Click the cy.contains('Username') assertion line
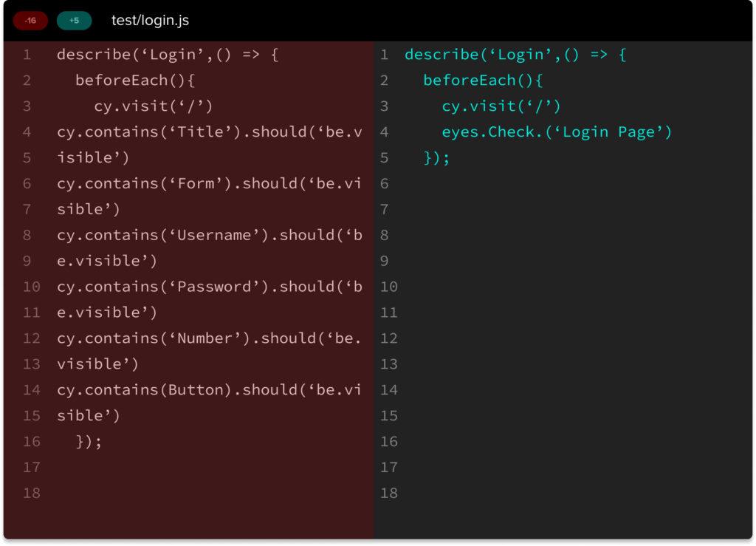This screenshot has width=756, height=546. [210, 235]
